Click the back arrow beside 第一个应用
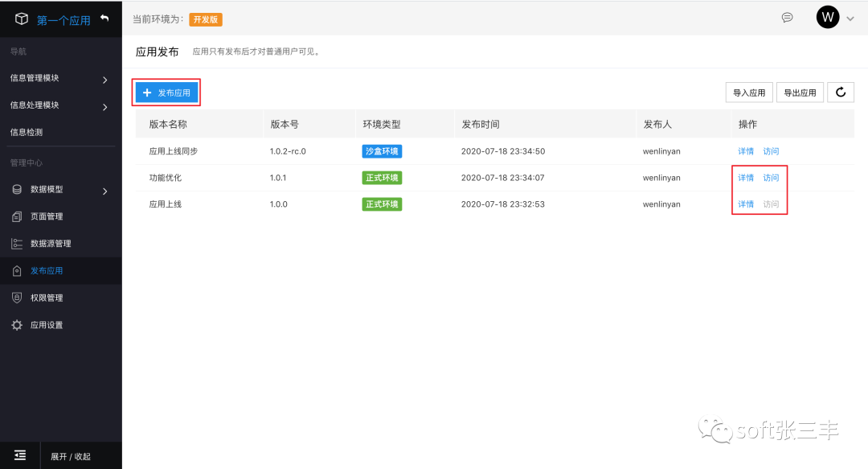The height and width of the screenshot is (469, 868). pos(104,19)
